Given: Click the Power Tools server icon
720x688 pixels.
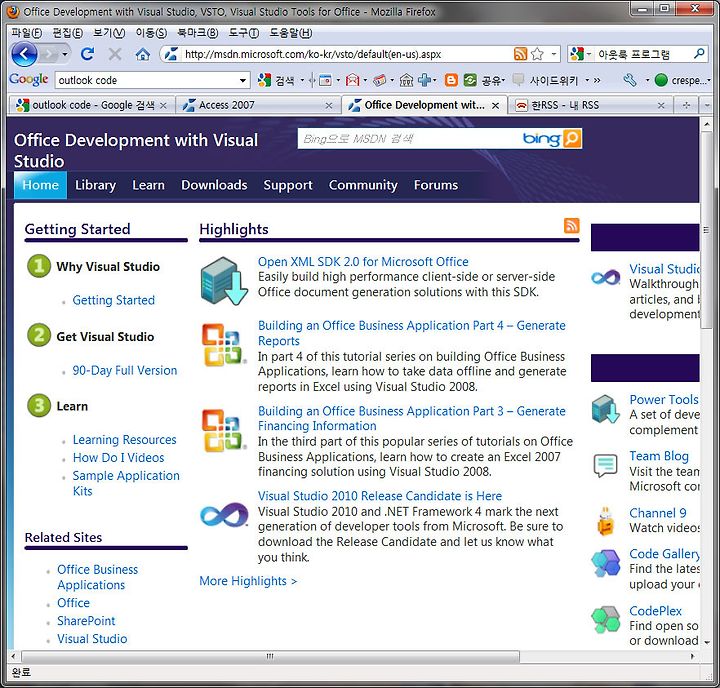Looking at the screenshot, I should 606,409.
